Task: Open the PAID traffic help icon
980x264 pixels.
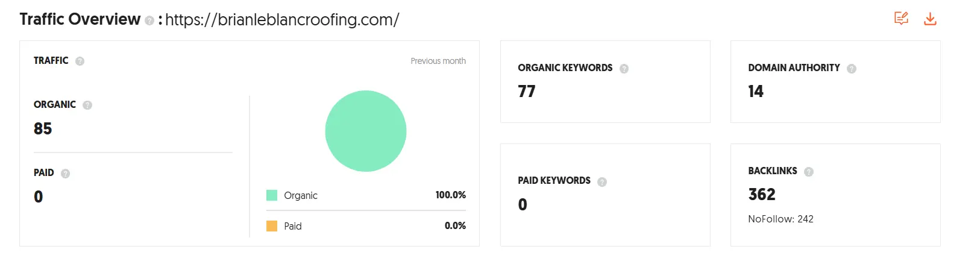Action: [66, 174]
